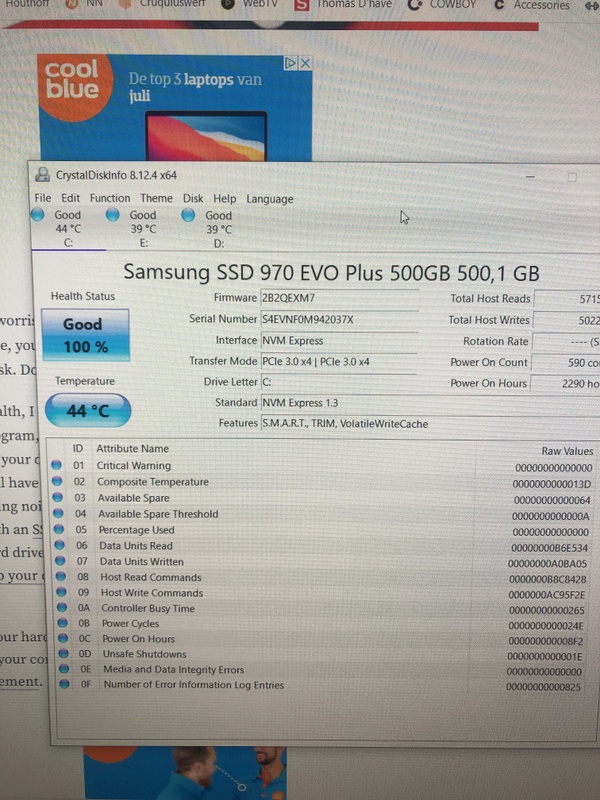
Task: Select the C: drive tab
Action: pyautogui.click(x=68, y=229)
